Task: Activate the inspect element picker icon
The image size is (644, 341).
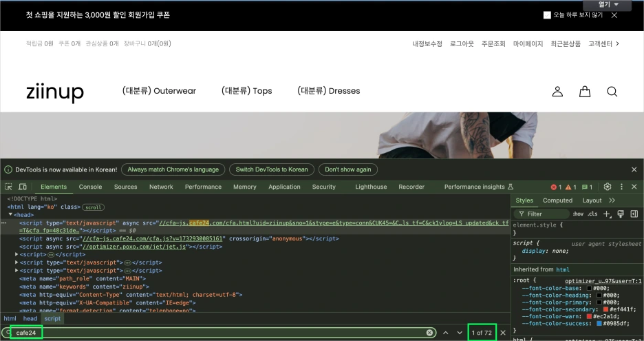Action: point(8,187)
